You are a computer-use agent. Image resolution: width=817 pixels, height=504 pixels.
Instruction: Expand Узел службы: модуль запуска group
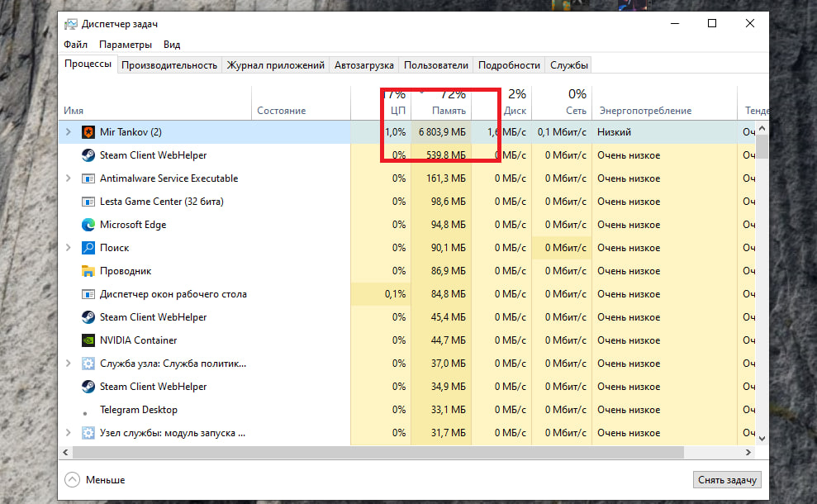click(x=69, y=433)
